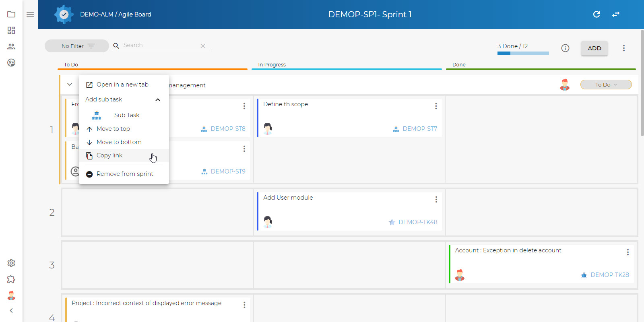Click the ADD button
The height and width of the screenshot is (322, 644).
click(594, 48)
